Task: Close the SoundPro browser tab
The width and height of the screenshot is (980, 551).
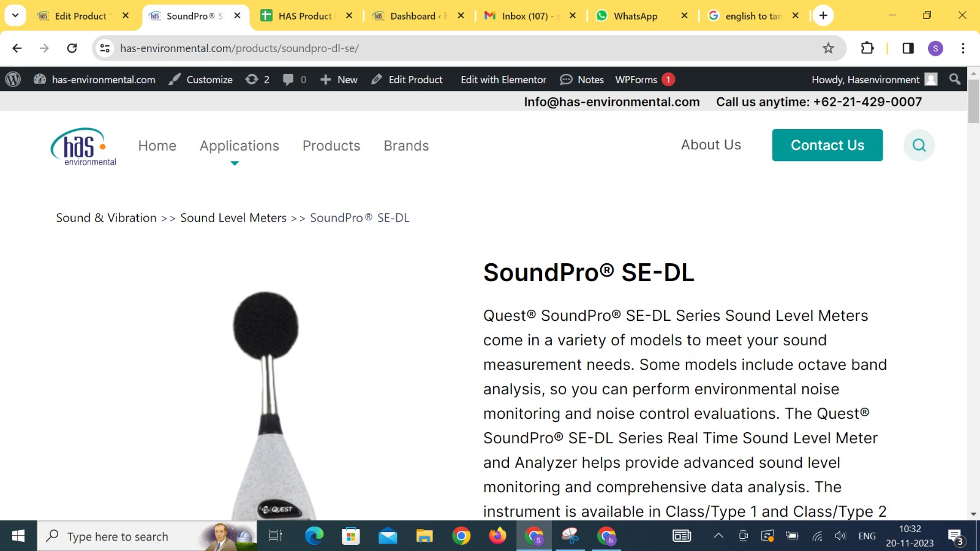Action: [238, 16]
